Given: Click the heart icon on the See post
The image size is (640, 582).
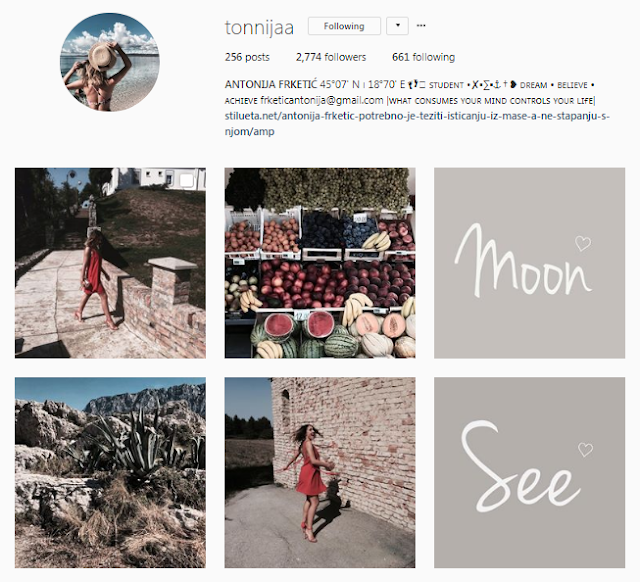Looking at the screenshot, I should [x=585, y=450].
